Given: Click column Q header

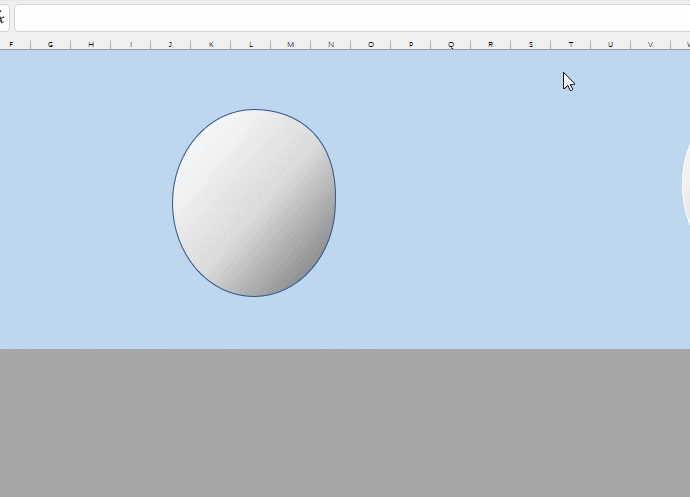Looking at the screenshot, I should coord(450,44).
